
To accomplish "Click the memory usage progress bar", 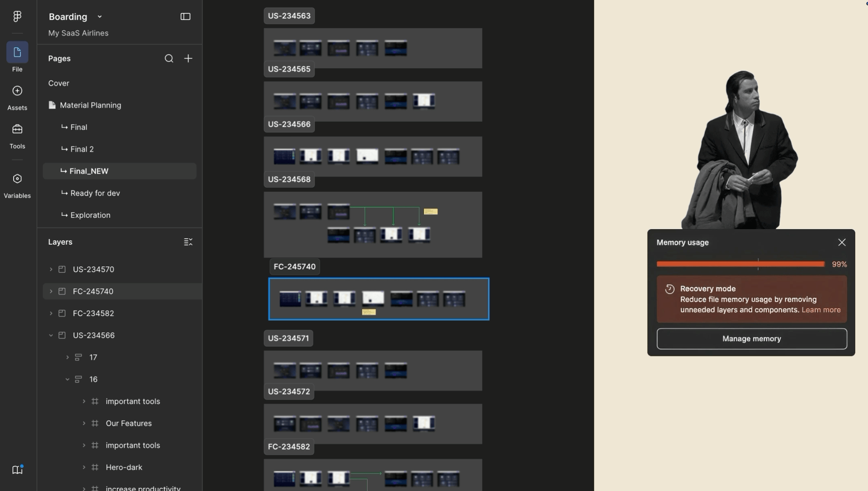I will [741, 264].
